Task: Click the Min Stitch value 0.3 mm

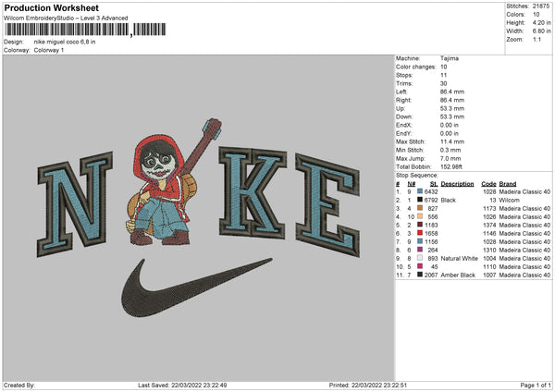Action: 450,150
